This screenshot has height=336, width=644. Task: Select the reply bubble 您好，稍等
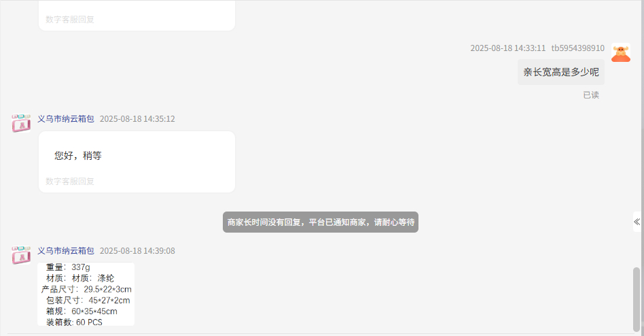(x=137, y=162)
